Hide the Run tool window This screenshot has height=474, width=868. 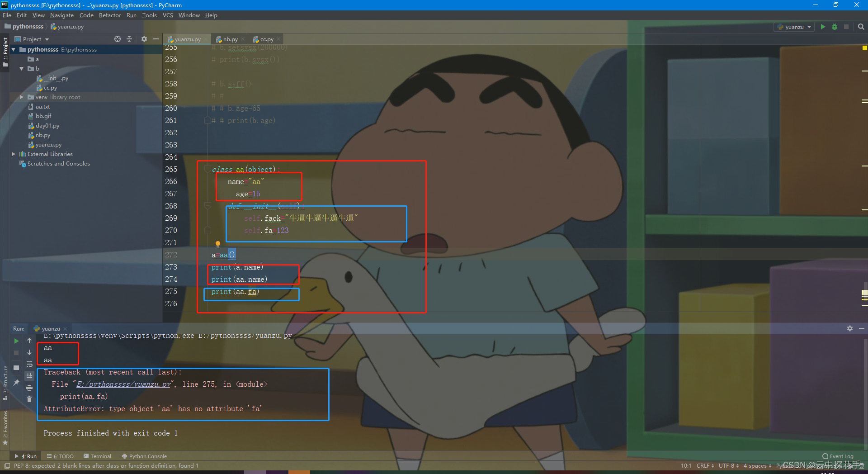pos(862,328)
